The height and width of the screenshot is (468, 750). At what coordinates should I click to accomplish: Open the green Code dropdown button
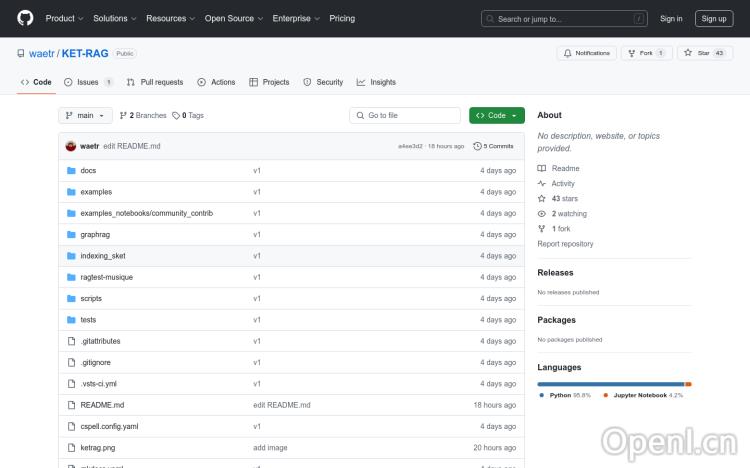pyautogui.click(x=496, y=116)
